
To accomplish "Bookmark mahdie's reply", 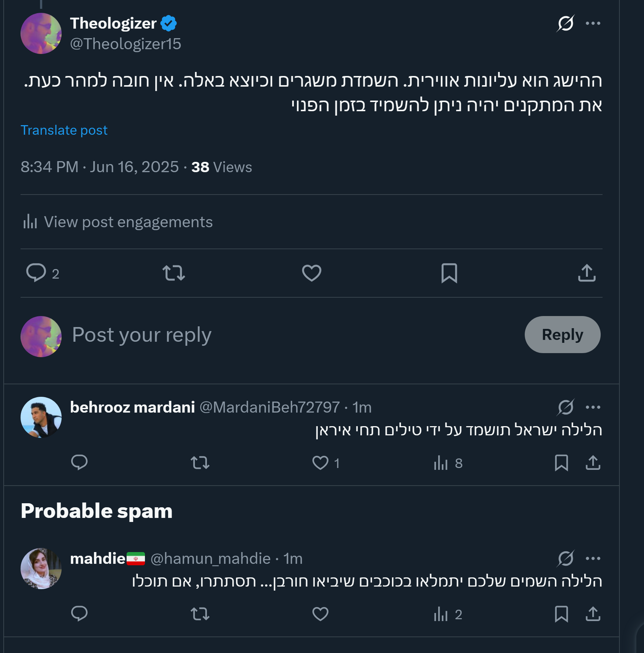I will click(561, 614).
